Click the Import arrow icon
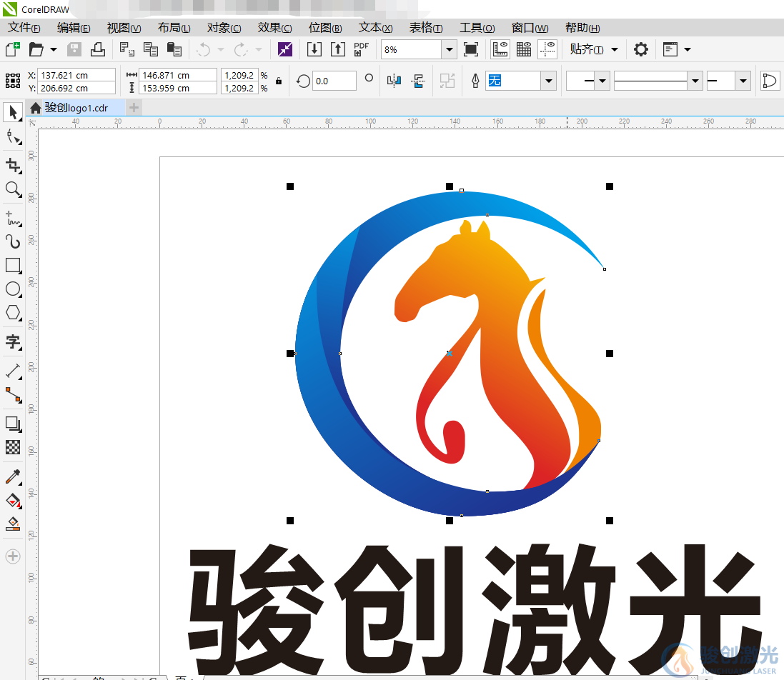 coord(314,49)
